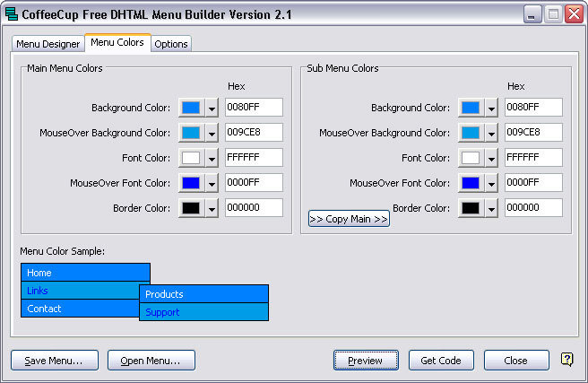Click the CoffeeCup app icon in title bar
The height and width of the screenshot is (383, 588).
tap(12, 14)
